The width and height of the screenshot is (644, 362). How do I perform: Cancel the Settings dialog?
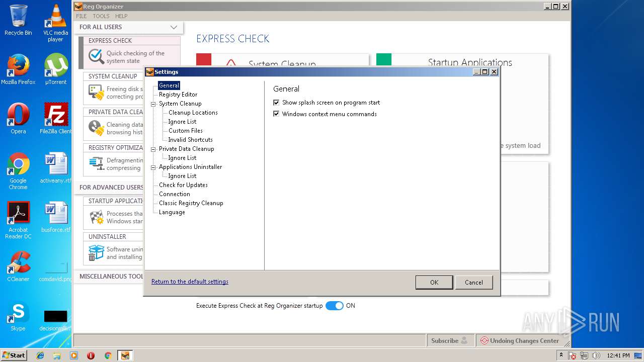click(x=474, y=283)
